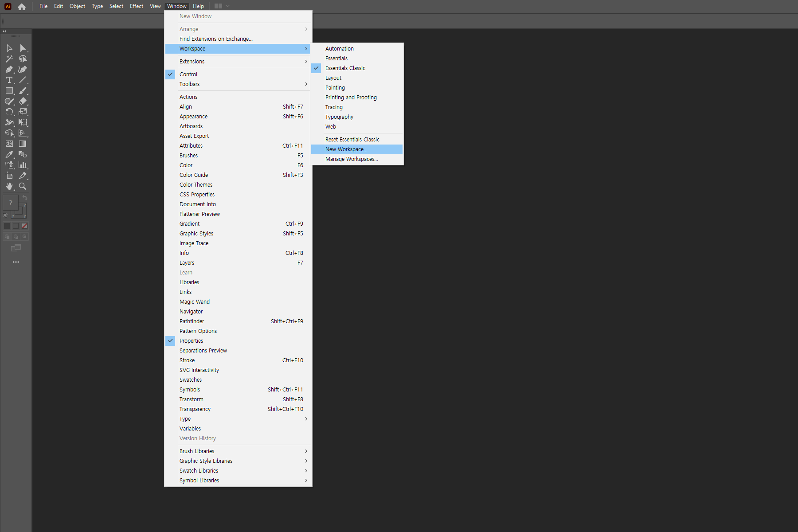Toggle the Properties panel menu item
Screen dimensions: 798x532
[x=239, y=341]
